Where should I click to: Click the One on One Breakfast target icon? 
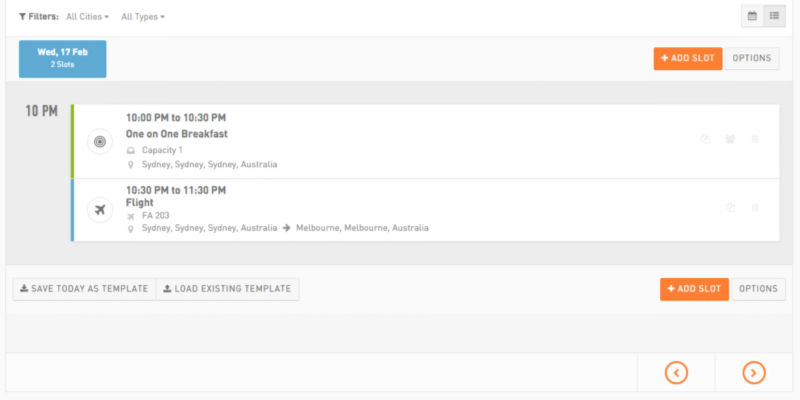(x=100, y=141)
